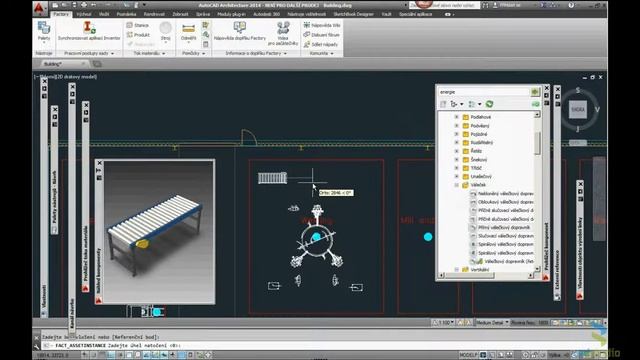
Task: Expand the Řetěz folder
Action: [456, 151]
